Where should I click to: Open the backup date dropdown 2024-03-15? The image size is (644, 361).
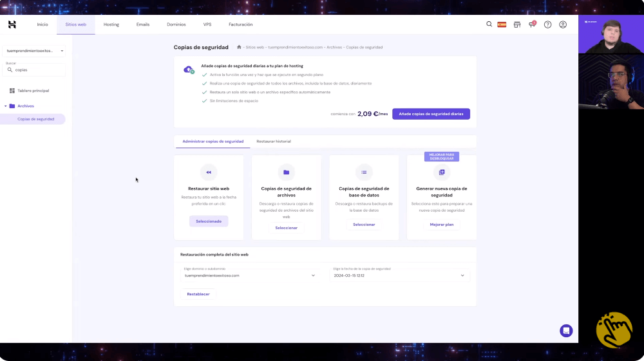click(x=399, y=274)
